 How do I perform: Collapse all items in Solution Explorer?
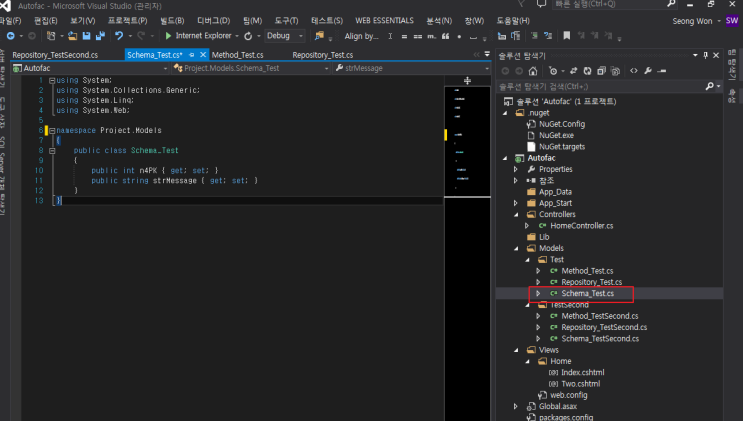tap(601, 71)
